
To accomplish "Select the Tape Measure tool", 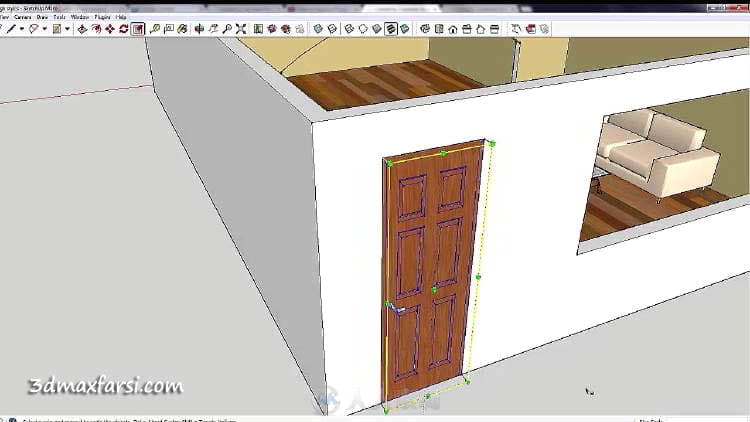I will (x=154, y=29).
